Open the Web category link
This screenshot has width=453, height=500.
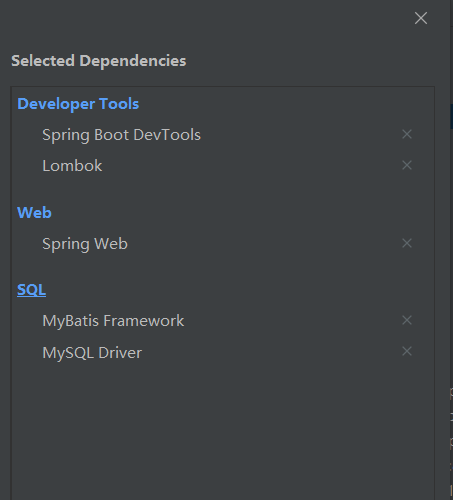click(x=34, y=213)
